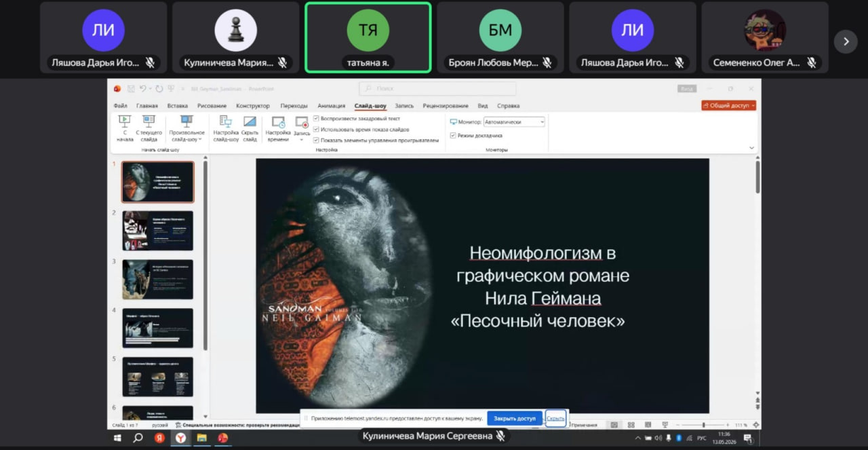The width and height of the screenshot is (868, 450).
Task: Select Броян Любовь participant tile
Action: (x=500, y=37)
